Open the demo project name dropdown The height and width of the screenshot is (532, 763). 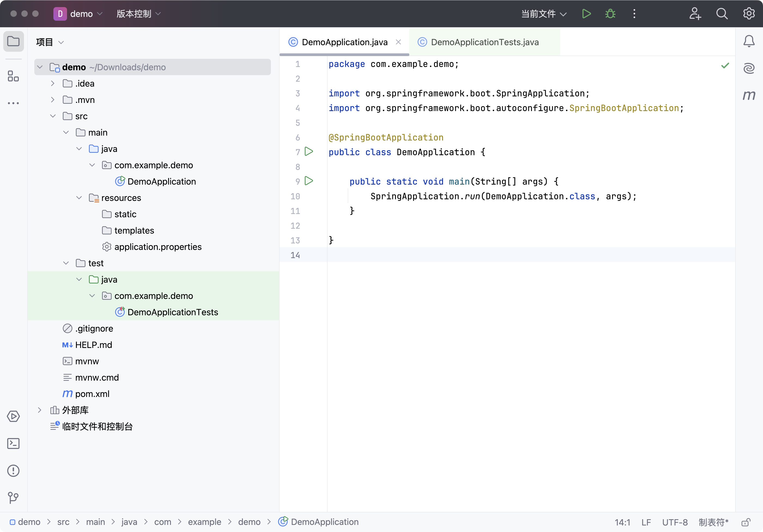(x=86, y=14)
